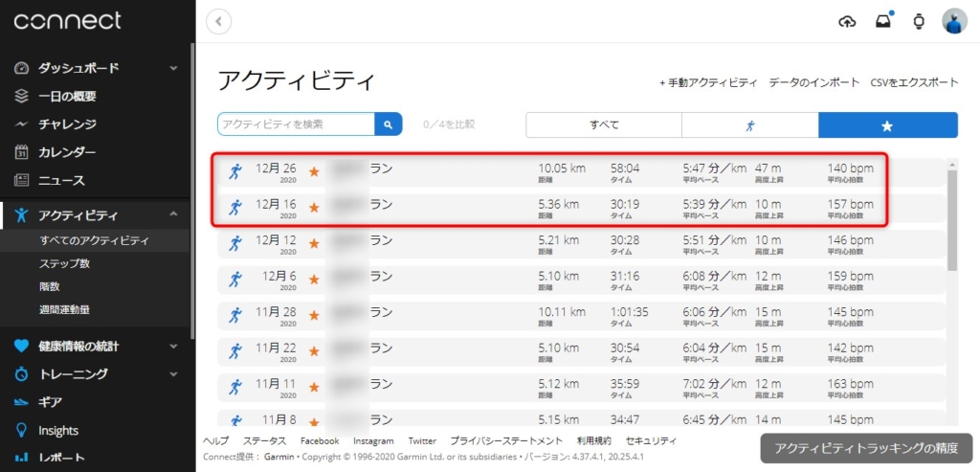Expand the 健康情報の統計 section
Viewport: 980px width, 472px height.
pos(173,346)
